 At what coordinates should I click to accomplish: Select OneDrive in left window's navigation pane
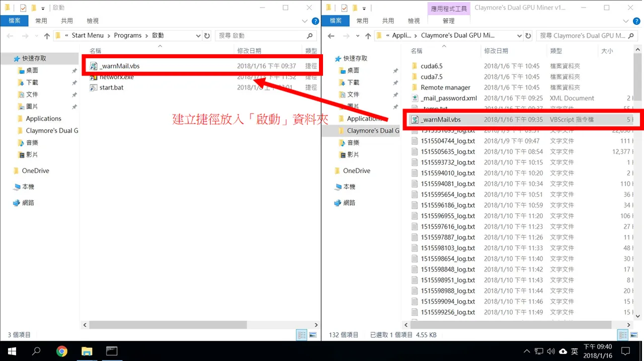pyautogui.click(x=35, y=171)
